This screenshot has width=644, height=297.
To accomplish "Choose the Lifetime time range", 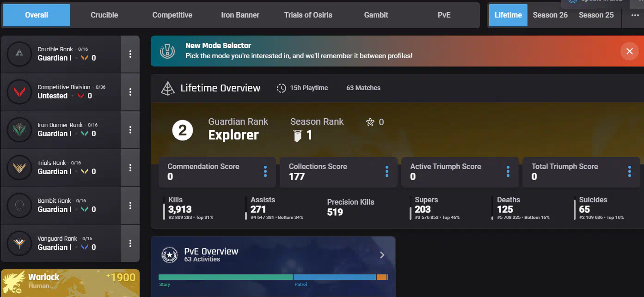I will coord(508,15).
